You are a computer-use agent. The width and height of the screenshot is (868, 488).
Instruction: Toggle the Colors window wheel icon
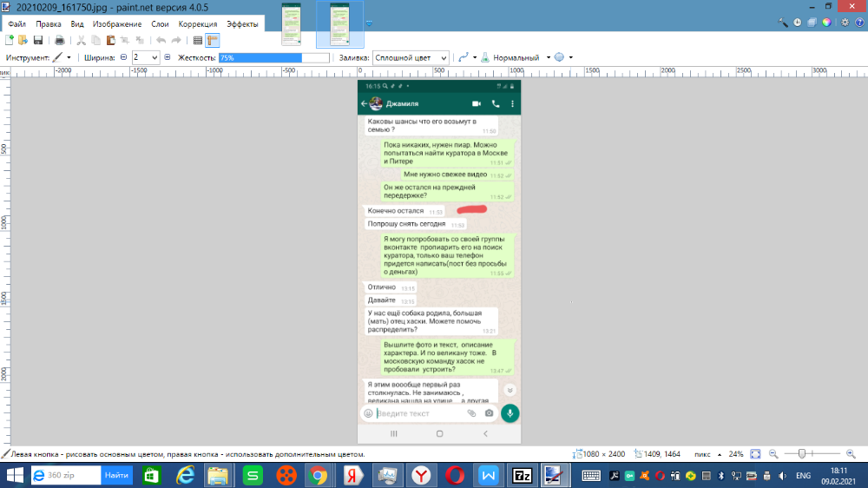pos(826,23)
